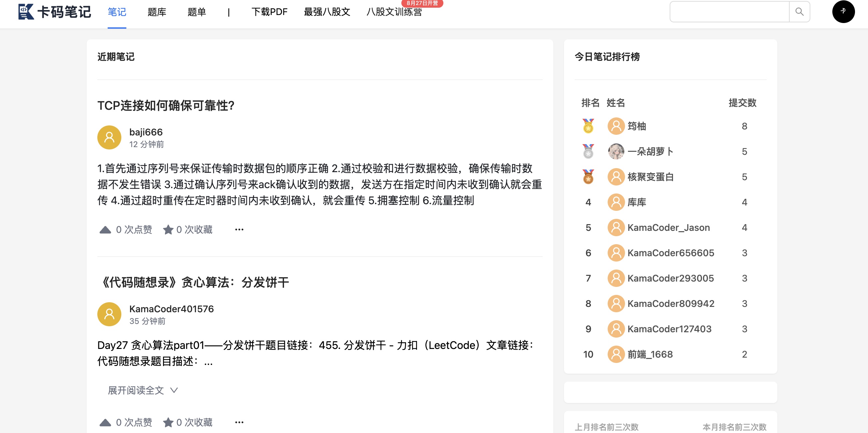The height and width of the screenshot is (433, 868).
Task: Click the chevron beside 展开阅读全文
Action: (174, 390)
